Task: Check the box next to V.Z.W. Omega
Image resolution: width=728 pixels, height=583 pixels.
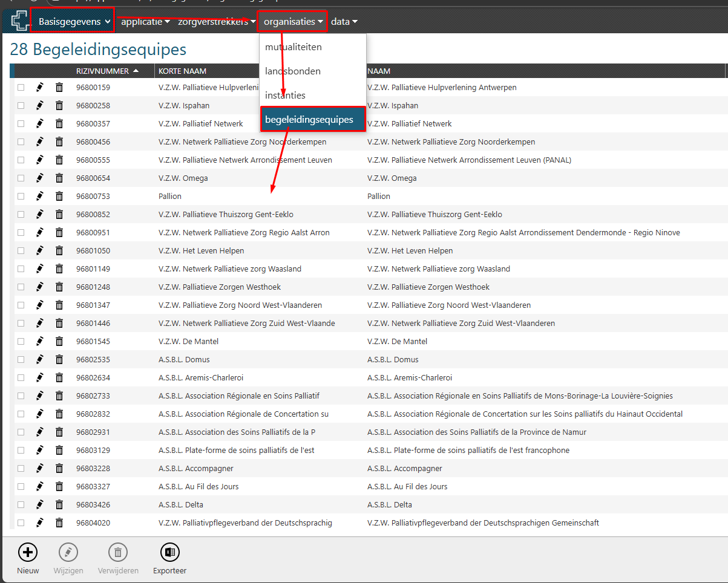Action: (21, 178)
